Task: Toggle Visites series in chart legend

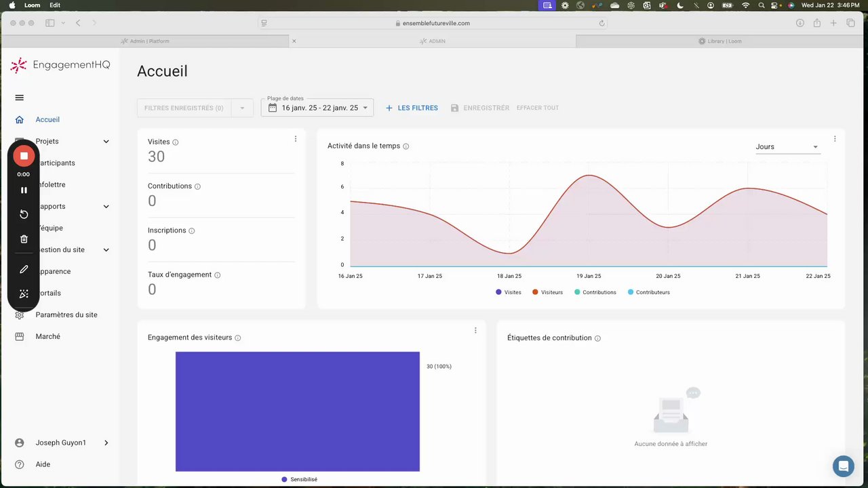Action: pyautogui.click(x=509, y=292)
